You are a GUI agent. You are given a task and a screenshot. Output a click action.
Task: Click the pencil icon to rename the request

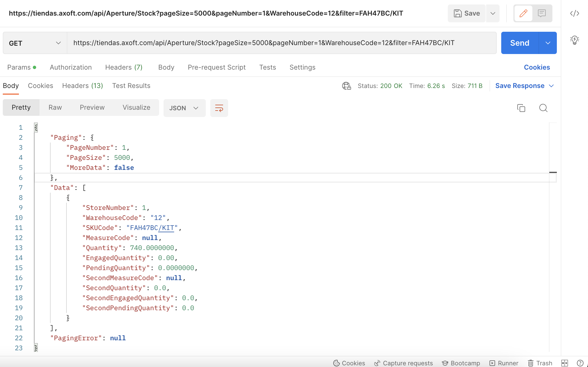pos(523,13)
